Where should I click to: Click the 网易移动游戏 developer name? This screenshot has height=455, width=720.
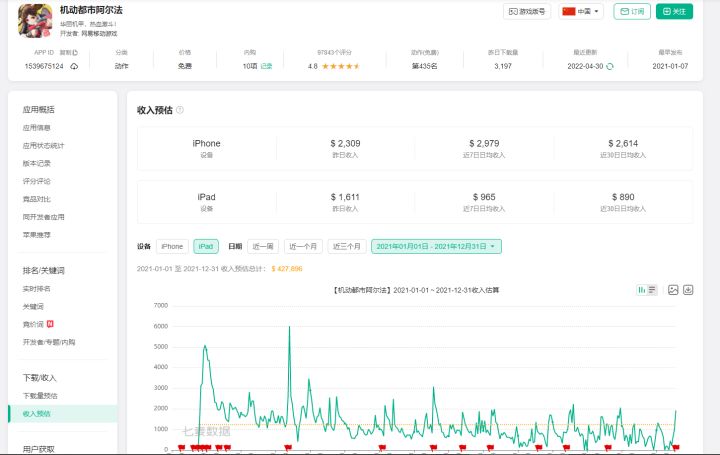99,34
